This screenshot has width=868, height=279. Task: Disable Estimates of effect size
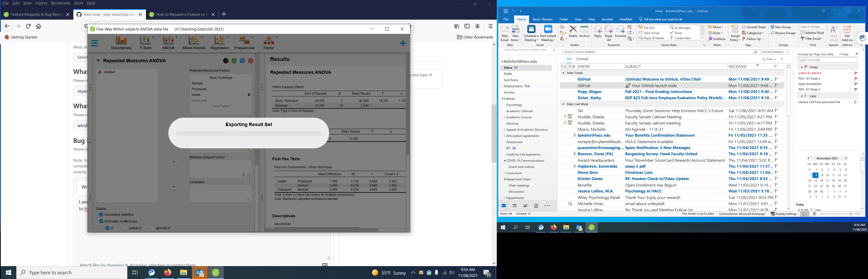point(101,221)
